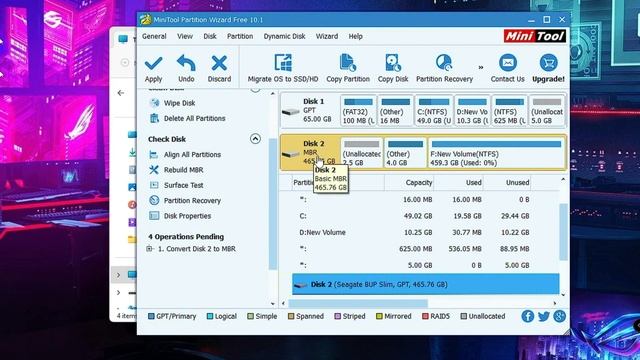Open Disk Properties in sidebar
This screenshot has width=640, height=360.
pos(187,216)
